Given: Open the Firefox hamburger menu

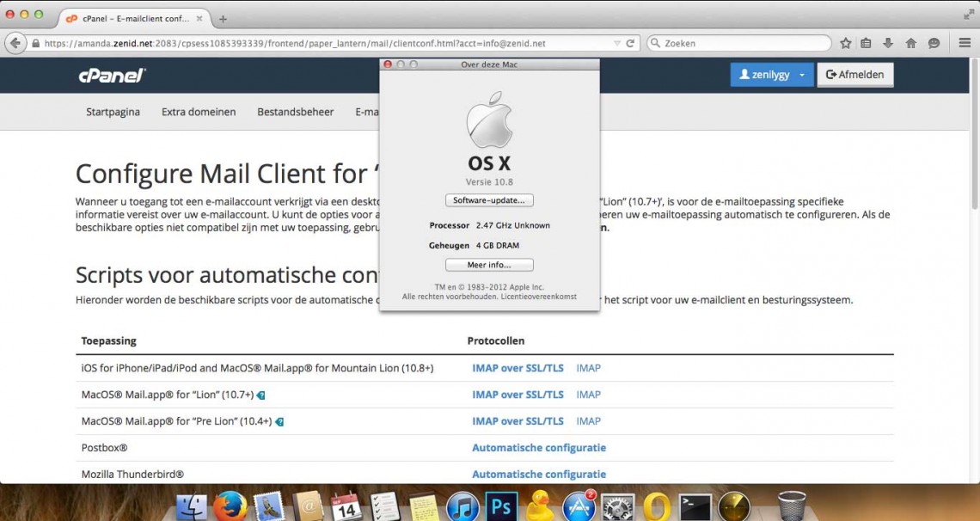Looking at the screenshot, I should (965, 43).
